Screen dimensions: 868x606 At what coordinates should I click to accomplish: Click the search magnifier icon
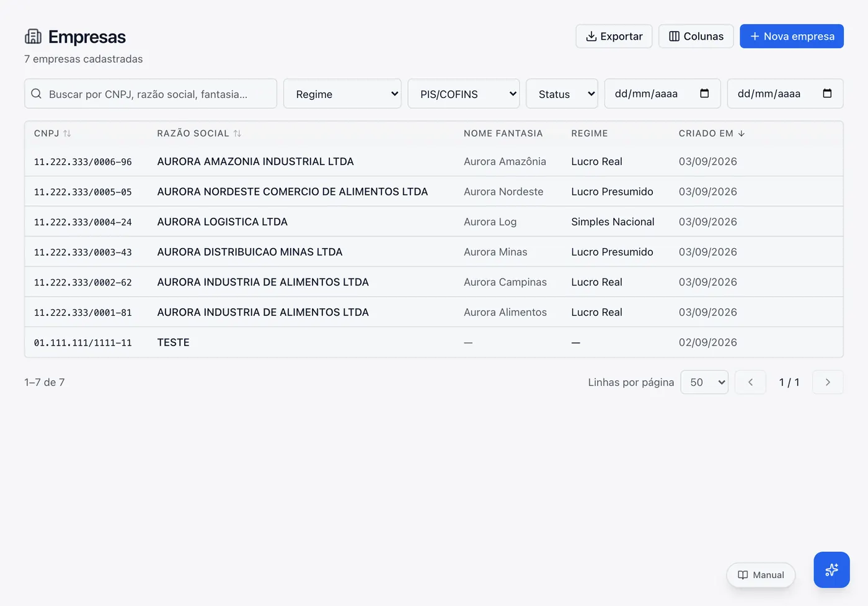coord(37,94)
